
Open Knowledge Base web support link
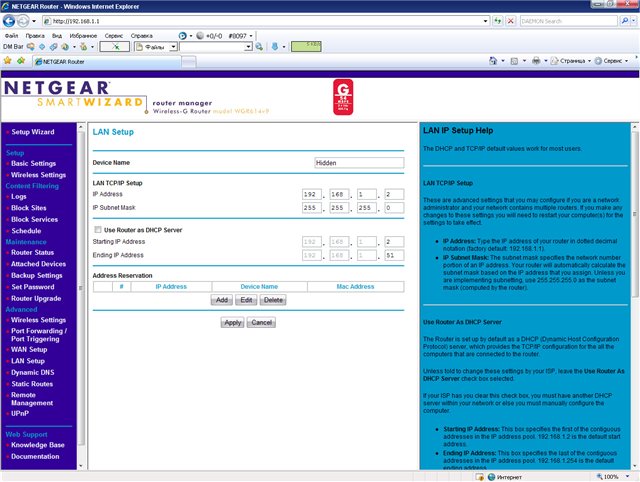pos(38,445)
